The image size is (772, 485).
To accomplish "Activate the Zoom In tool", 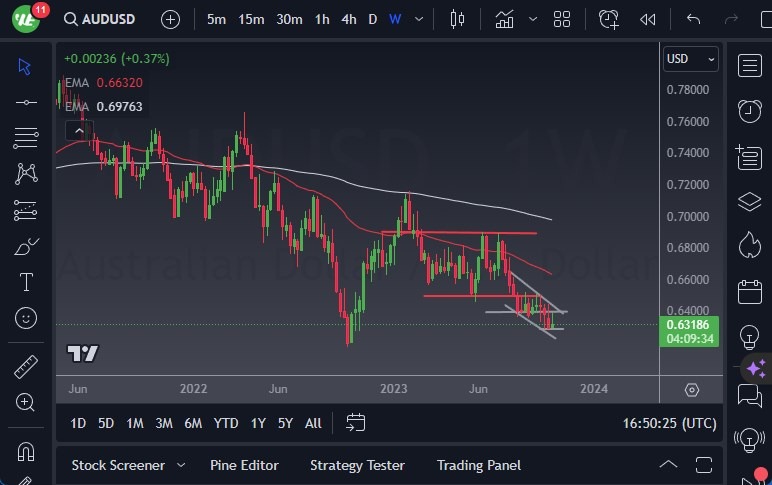I will click(26, 402).
